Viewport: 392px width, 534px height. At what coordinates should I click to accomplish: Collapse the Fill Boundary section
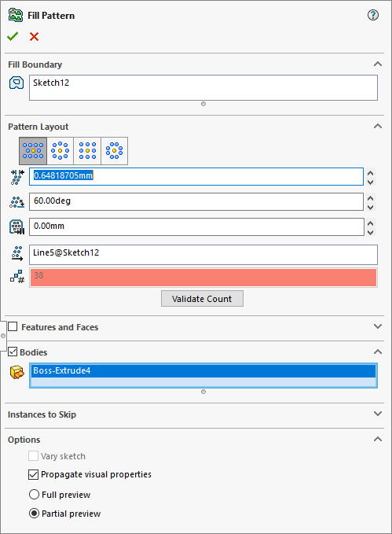point(378,64)
